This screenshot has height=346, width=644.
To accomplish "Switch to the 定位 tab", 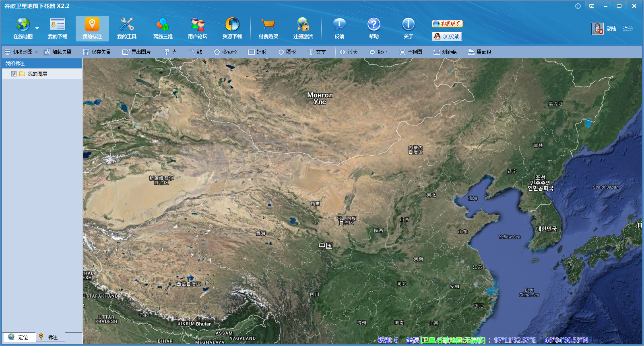I will [19, 337].
